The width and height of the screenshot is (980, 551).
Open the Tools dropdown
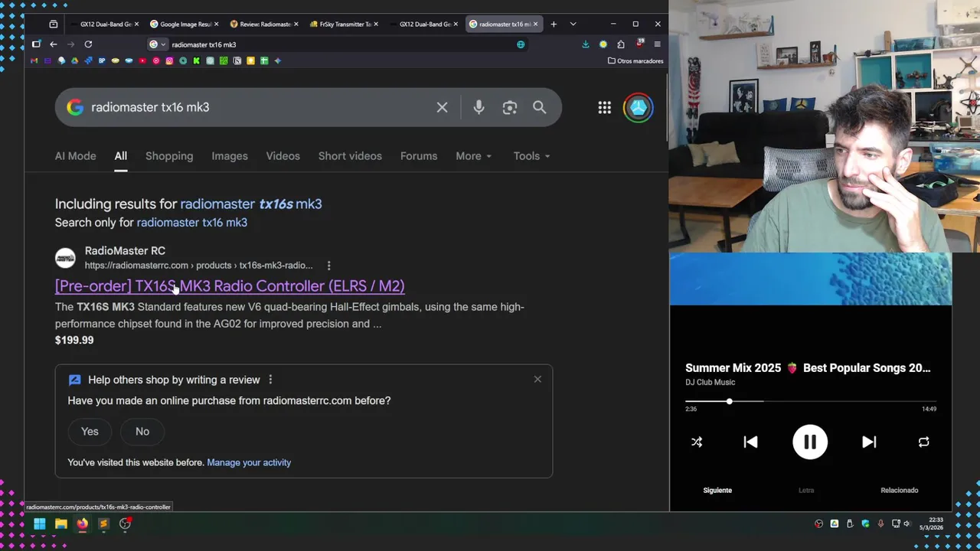(531, 156)
